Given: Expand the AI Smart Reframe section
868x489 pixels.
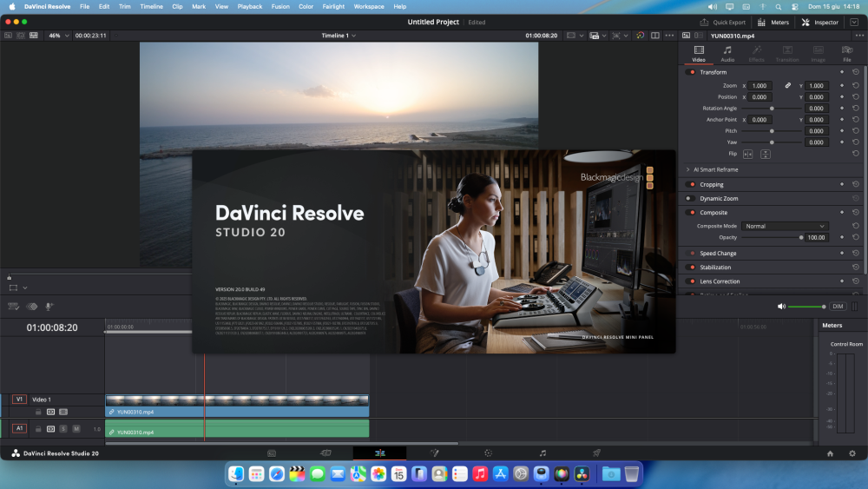Looking at the screenshot, I should pos(688,169).
